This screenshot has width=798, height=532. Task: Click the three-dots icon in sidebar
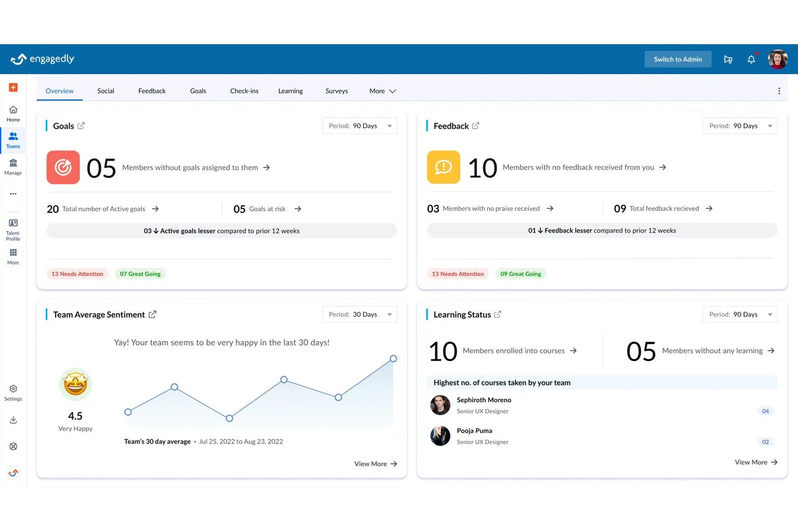(x=13, y=194)
